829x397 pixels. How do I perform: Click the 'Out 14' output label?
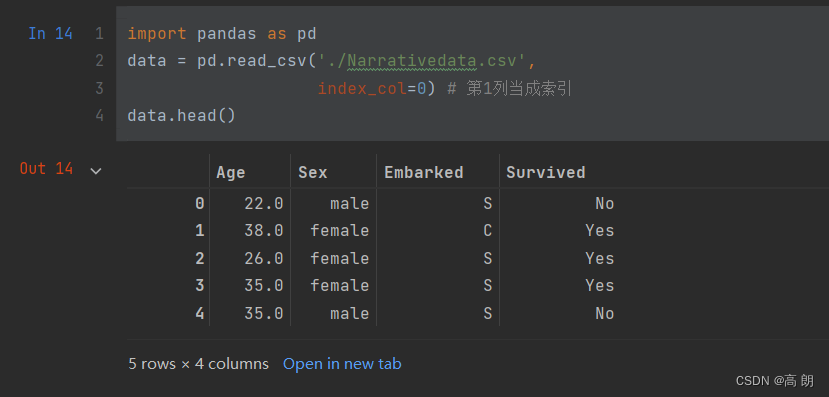46,169
